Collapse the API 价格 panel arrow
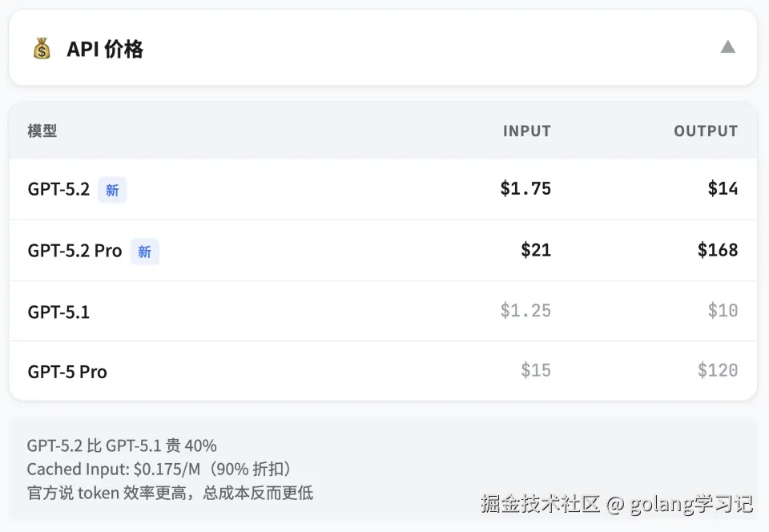 [727, 47]
